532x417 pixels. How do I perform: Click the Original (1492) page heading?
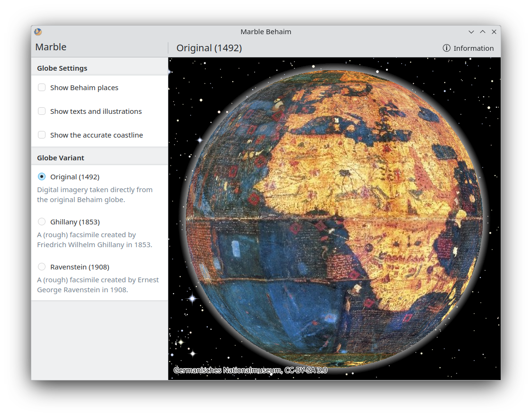coord(209,48)
